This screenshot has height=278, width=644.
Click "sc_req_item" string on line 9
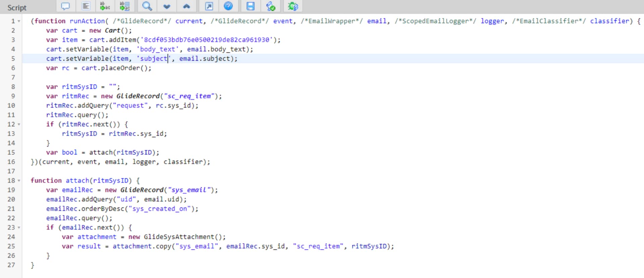[x=189, y=96]
